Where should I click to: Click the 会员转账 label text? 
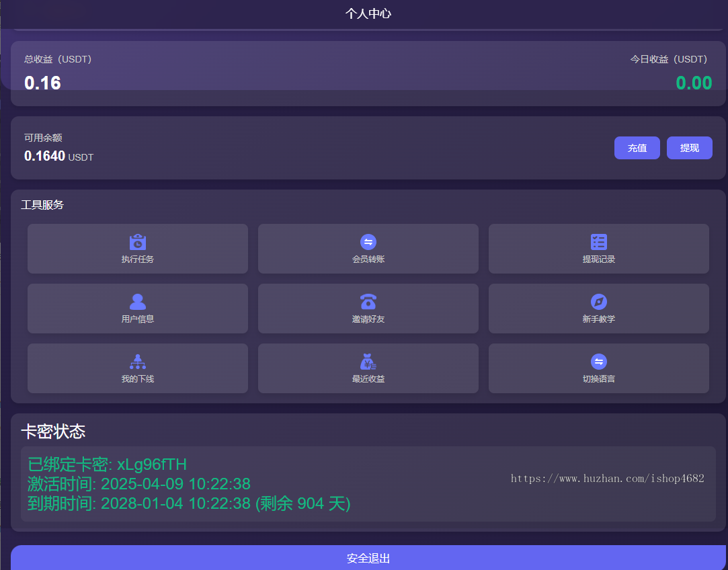click(368, 259)
